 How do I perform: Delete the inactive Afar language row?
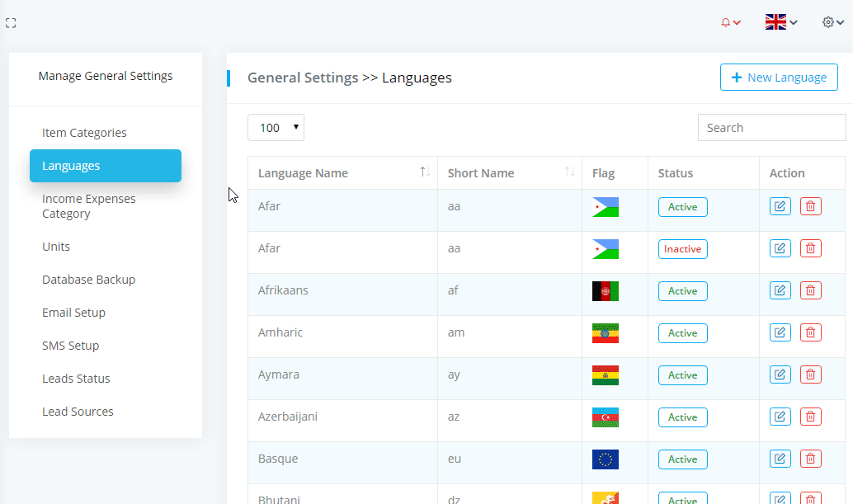pyautogui.click(x=810, y=248)
